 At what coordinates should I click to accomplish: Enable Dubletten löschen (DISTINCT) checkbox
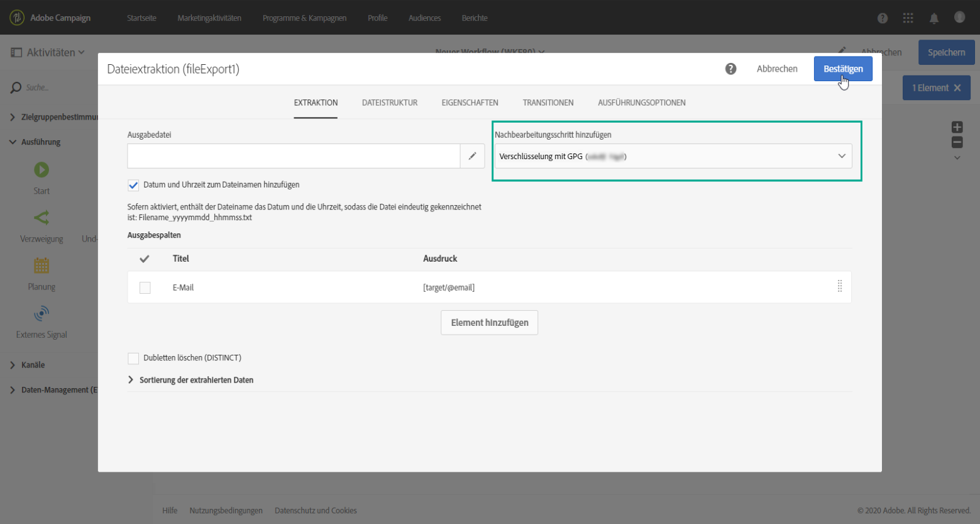(133, 359)
